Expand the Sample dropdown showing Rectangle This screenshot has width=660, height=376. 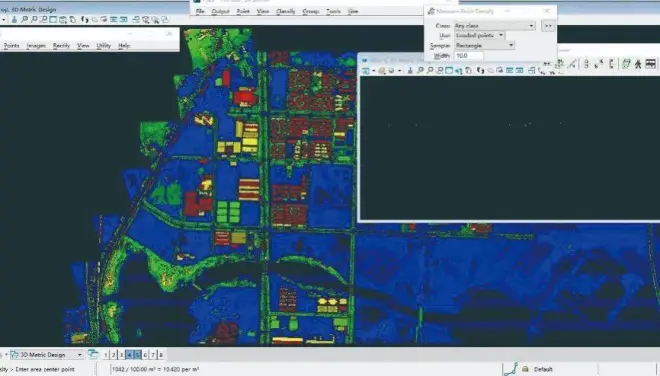[x=484, y=45]
